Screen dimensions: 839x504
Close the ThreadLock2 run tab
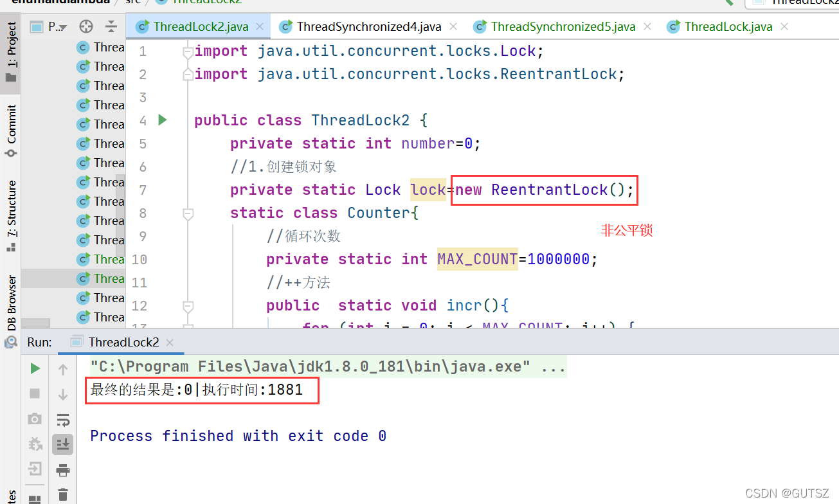coord(170,343)
